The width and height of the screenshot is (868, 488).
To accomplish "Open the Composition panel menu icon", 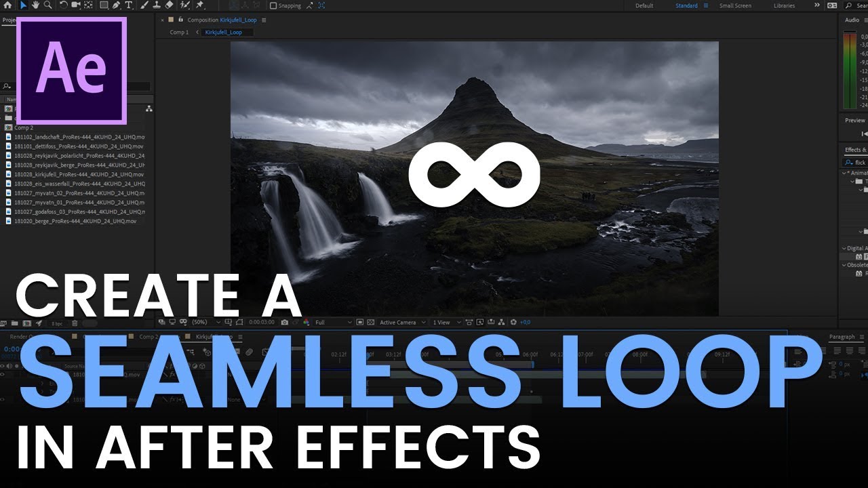I will [x=264, y=20].
